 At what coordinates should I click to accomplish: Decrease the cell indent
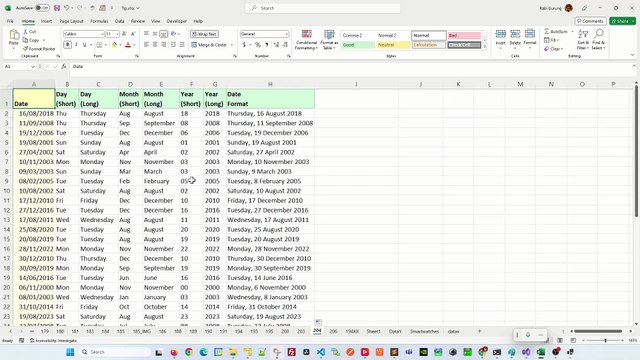coord(173,44)
